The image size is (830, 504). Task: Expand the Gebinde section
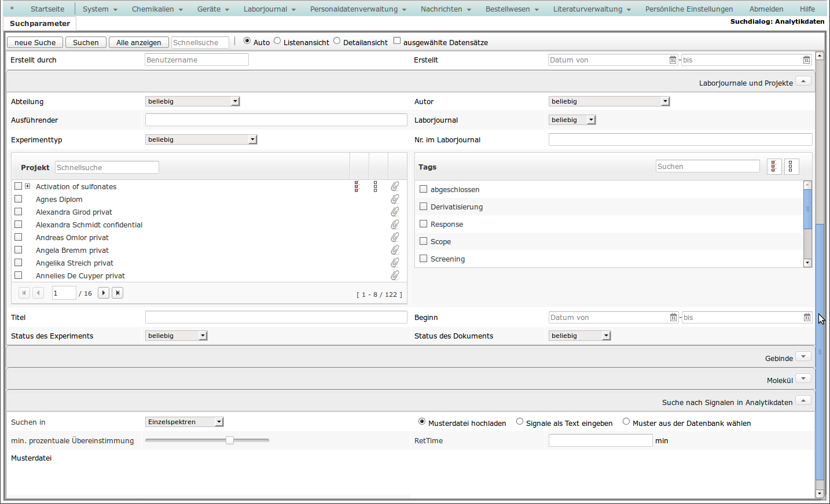(803, 357)
